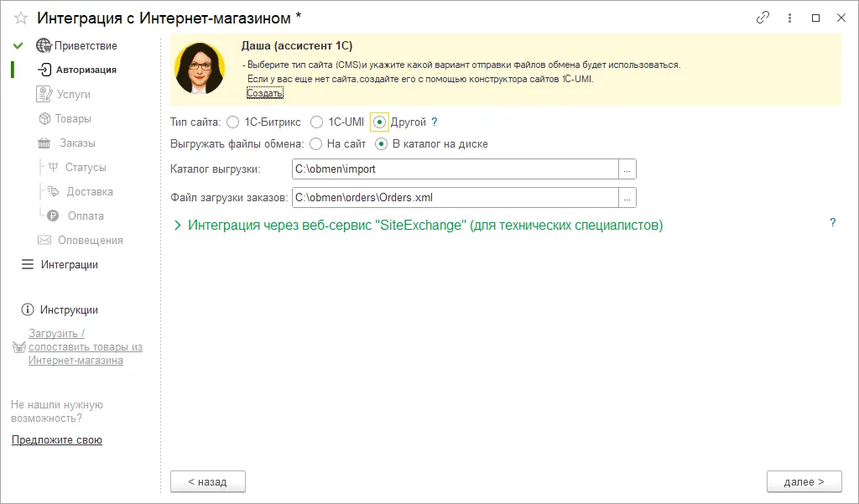Select the 1С-UMI site type

click(x=316, y=122)
